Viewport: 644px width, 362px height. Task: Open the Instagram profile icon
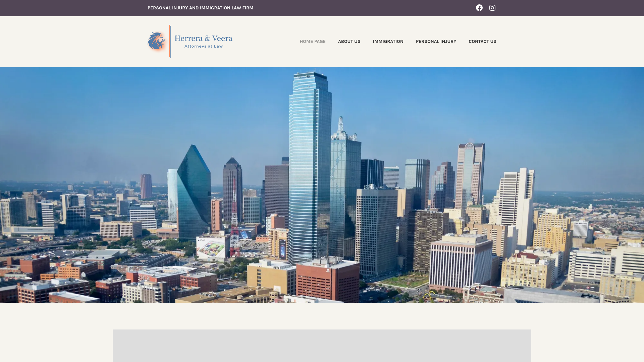pyautogui.click(x=492, y=8)
